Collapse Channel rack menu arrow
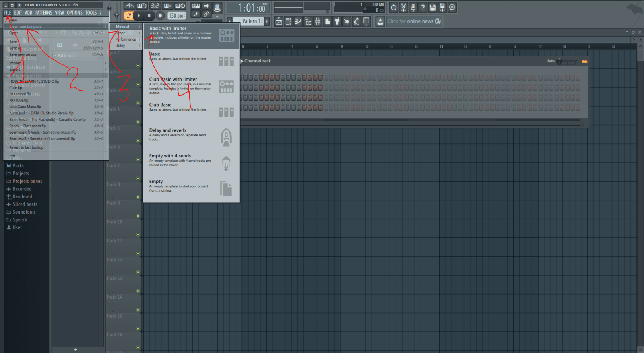Image resolution: width=644 pixels, height=353 pixels. [x=242, y=61]
